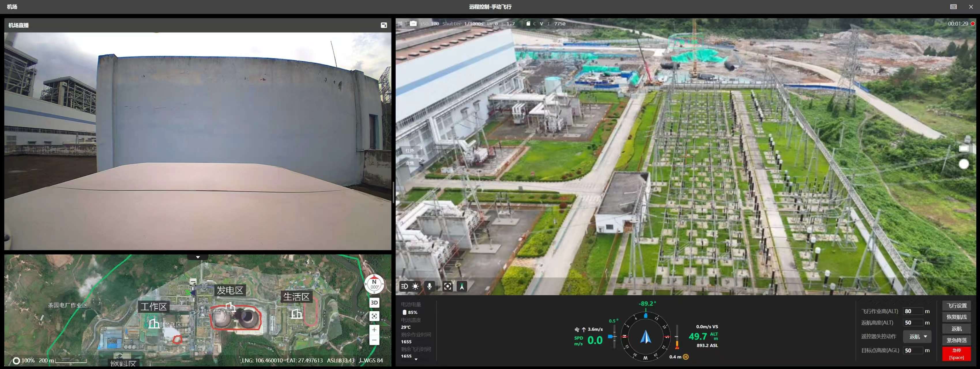Switch camera to 变焦 zoom view

pos(410,163)
